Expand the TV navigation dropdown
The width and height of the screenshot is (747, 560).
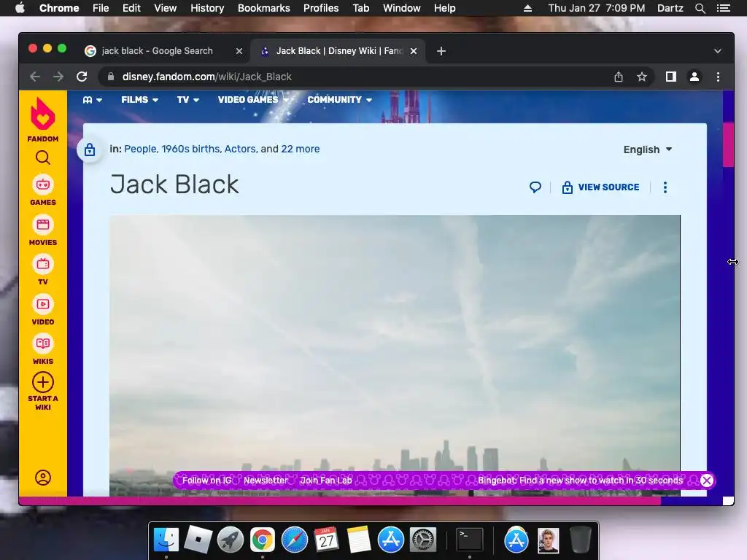188,99
